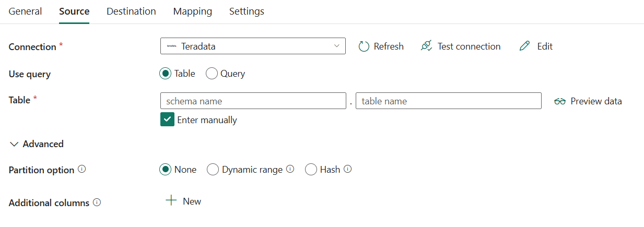Viewport: 644px width, 227px height.
Task: Open the Mapping tab
Action: click(193, 11)
